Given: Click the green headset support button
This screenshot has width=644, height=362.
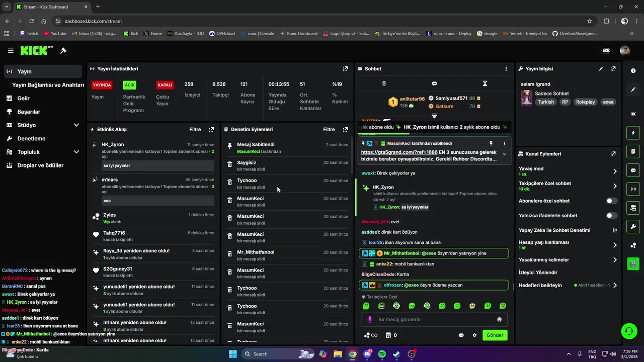Looking at the screenshot, I should point(629,331).
